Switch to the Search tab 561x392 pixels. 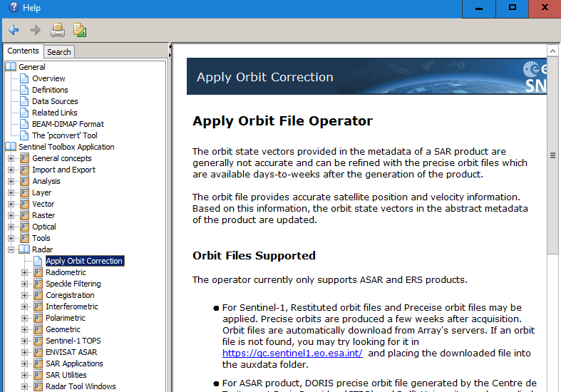(x=59, y=52)
